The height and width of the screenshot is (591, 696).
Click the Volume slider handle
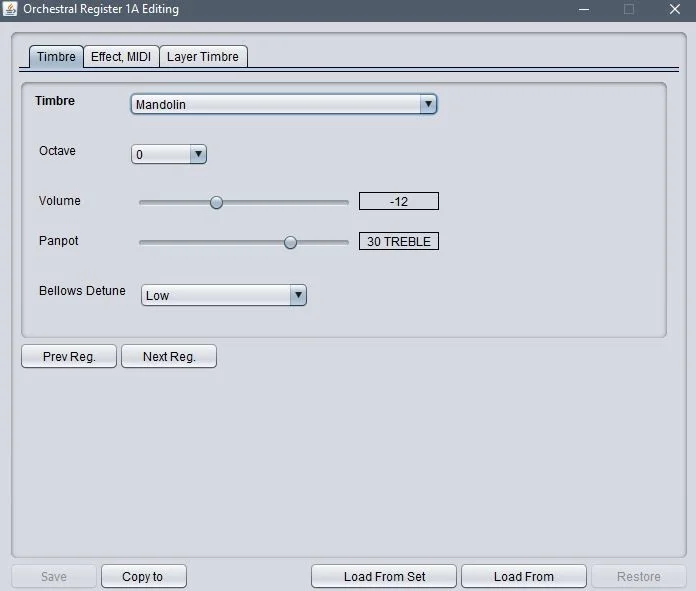coord(216,202)
